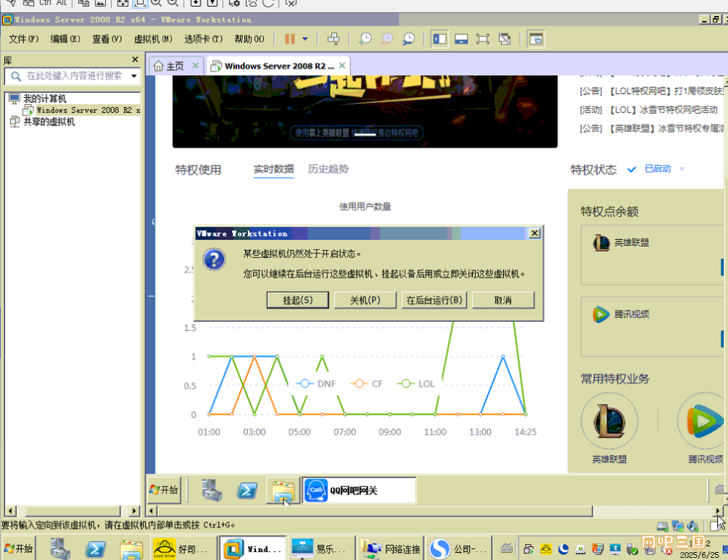Open the 编辑(E) menu
This screenshot has height=560, width=728.
click(x=65, y=39)
